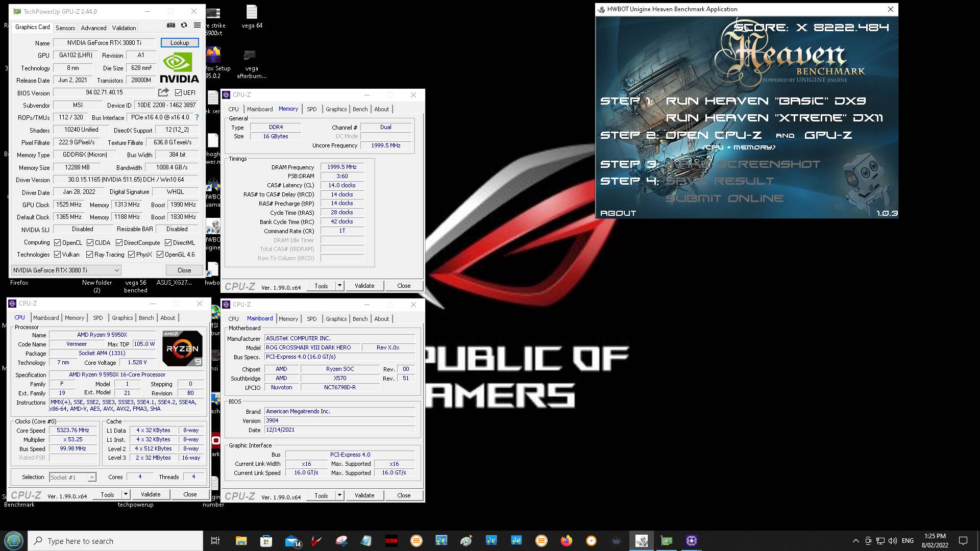
Task: Select Bench tab in CPU-Z CPU window
Action: click(x=146, y=318)
